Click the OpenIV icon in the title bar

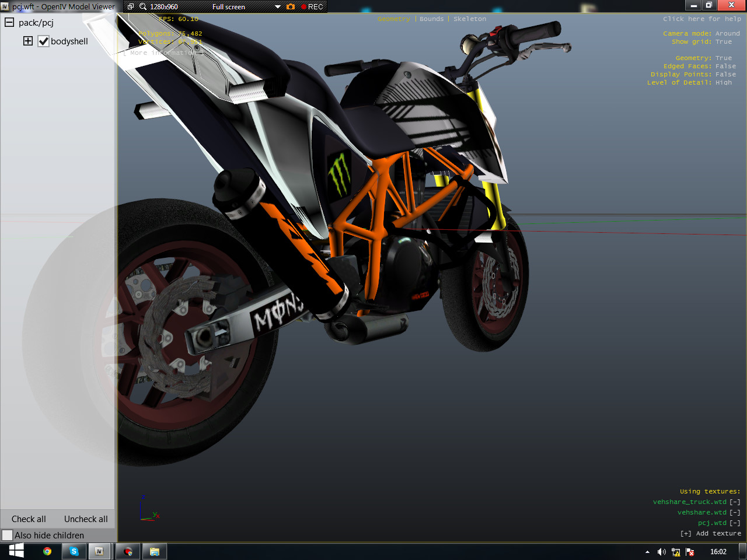tap(5, 6)
